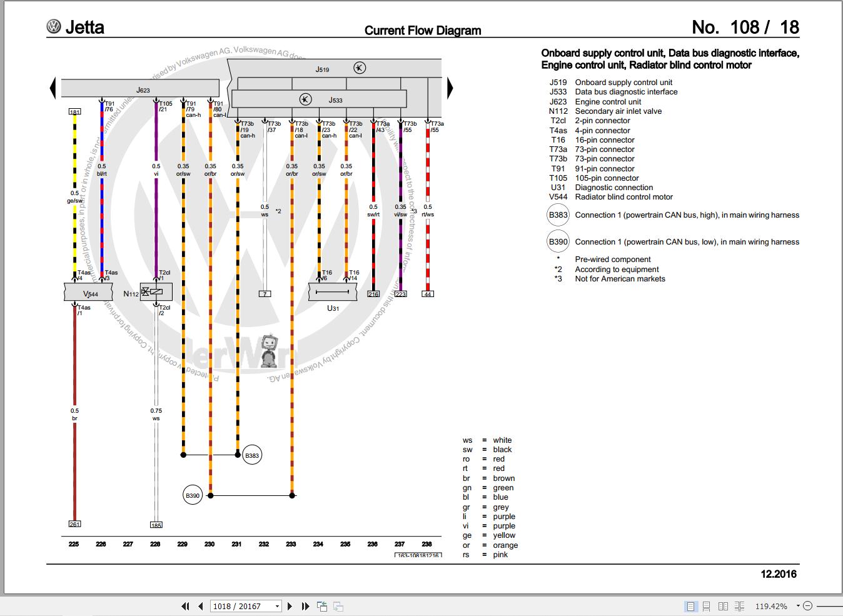Viewport: 843px width, 616px height.
Task: Click the right continuation arrow beside J519
Action: point(450,88)
